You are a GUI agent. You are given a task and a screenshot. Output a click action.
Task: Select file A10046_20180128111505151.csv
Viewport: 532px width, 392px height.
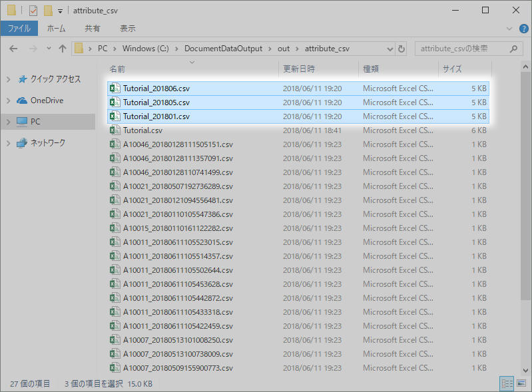298,144
